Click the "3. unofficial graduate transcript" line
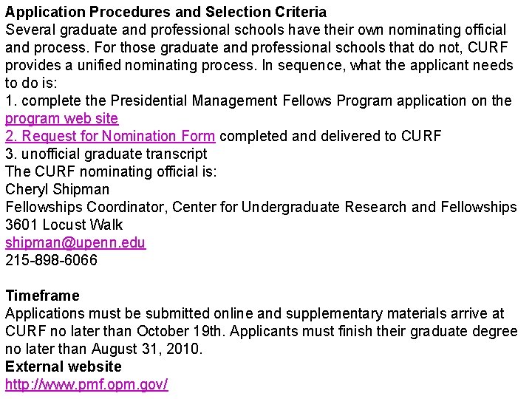This screenshot has height=399, width=532. click(106, 154)
